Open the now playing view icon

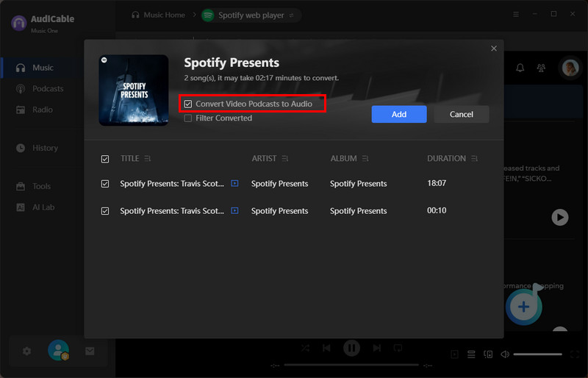454,354
